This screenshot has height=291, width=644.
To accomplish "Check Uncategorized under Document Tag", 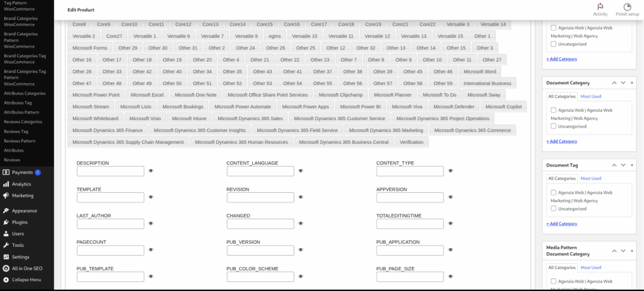I will click(553, 209).
